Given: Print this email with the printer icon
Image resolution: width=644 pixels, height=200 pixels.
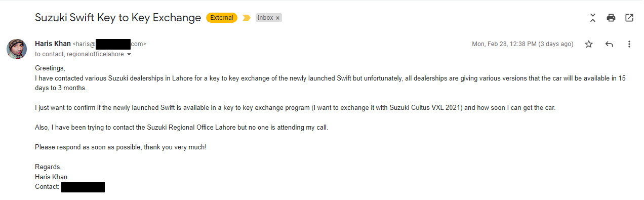Looking at the screenshot, I should pyautogui.click(x=611, y=18).
